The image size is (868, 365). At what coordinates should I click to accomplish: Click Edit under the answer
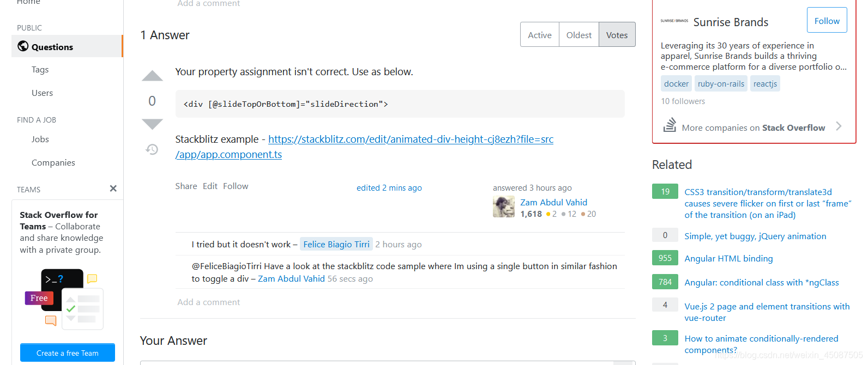pyautogui.click(x=210, y=186)
